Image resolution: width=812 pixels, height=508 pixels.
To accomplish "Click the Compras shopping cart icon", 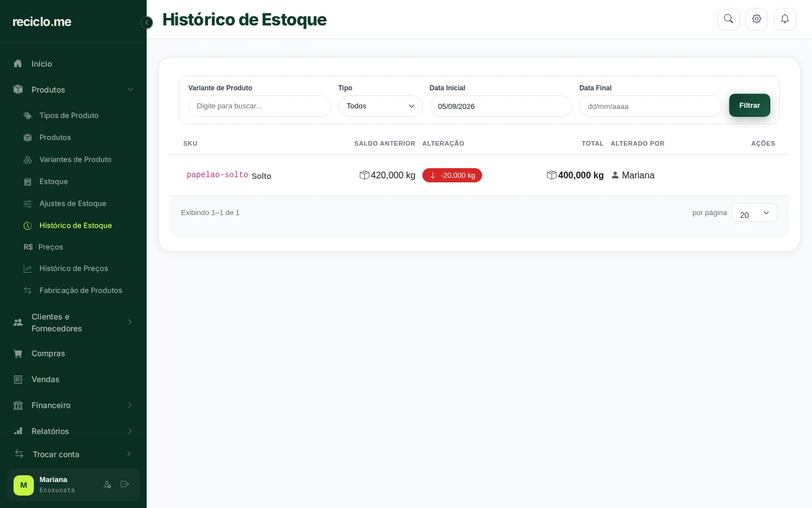I will 18,354.
